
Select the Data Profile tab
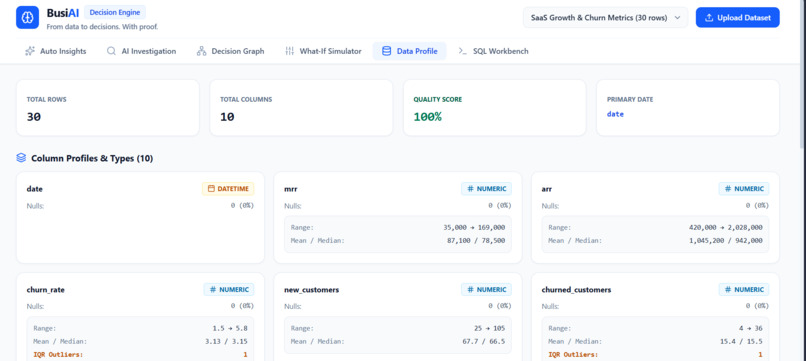click(x=410, y=51)
